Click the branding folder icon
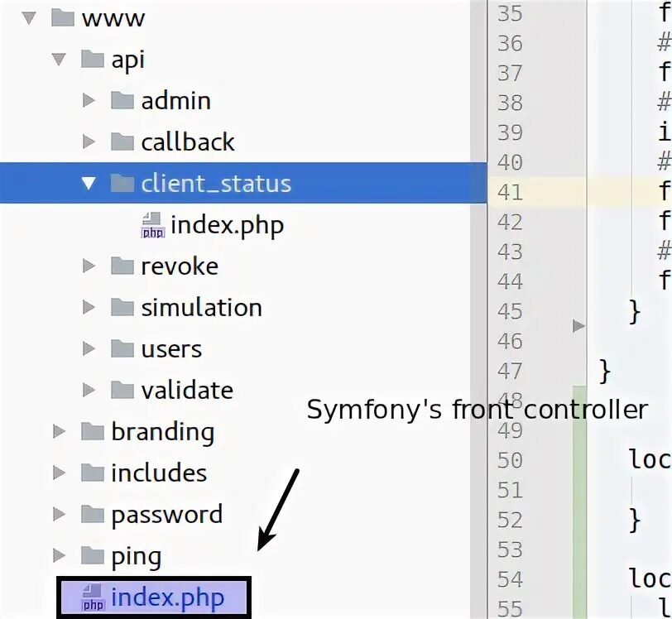This screenshot has height=619, width=672. pos(93,432)
